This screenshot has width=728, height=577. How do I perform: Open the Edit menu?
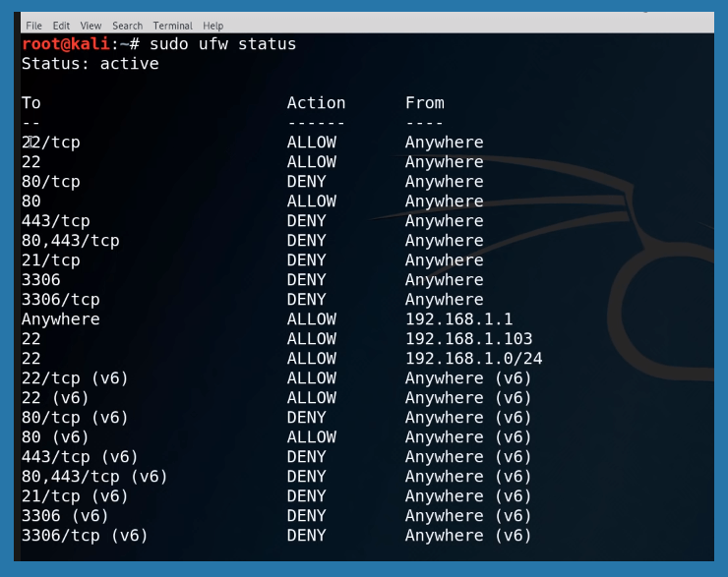click(61, 26)
